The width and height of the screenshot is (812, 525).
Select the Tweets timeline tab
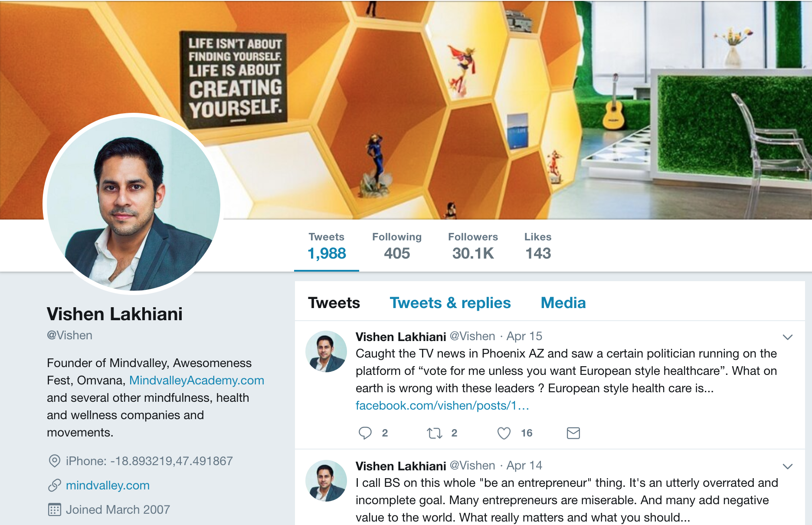click(334, 303)
